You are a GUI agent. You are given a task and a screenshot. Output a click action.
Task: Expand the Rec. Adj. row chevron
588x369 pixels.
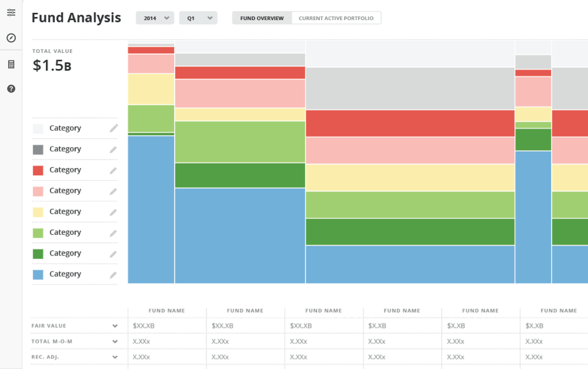115,357
